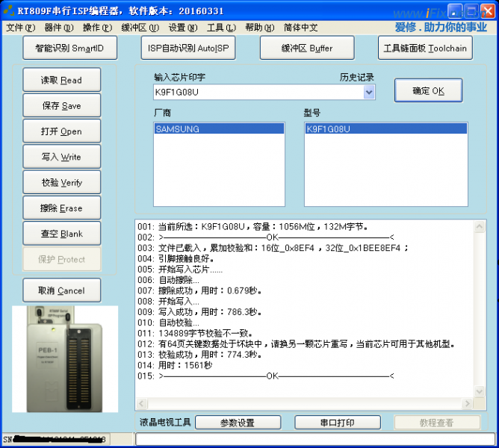
Task: Open the 工具 (Tools) menu
Action: (x=220, y=28)
